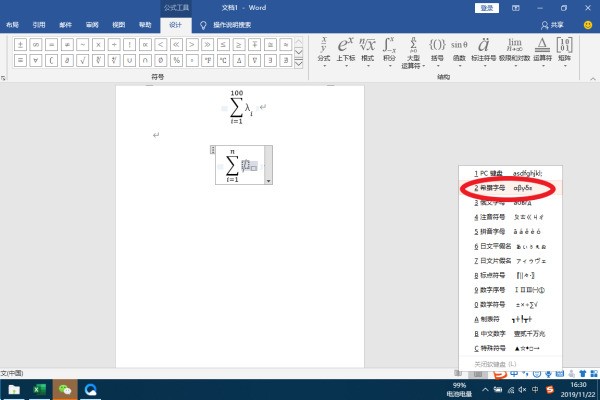Open the 积分 integral structures gallery
The image size is (600, 400).
point(390,49)
